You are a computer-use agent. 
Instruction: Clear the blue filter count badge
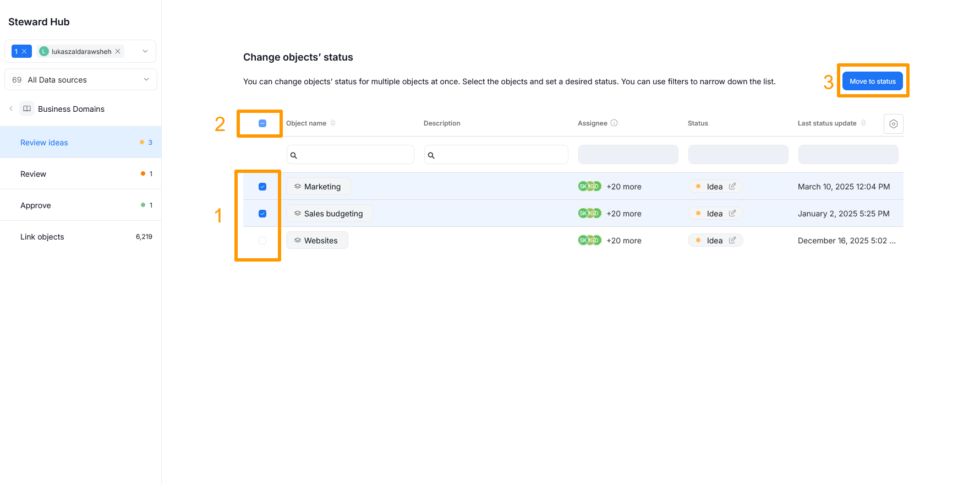(x=24, y=51)
